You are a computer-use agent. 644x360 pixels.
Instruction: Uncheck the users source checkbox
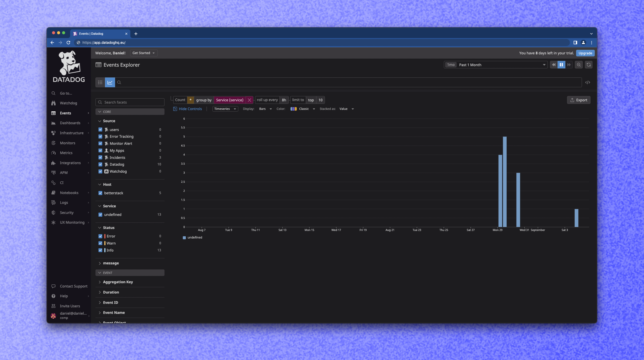click(x=100, y=130)
